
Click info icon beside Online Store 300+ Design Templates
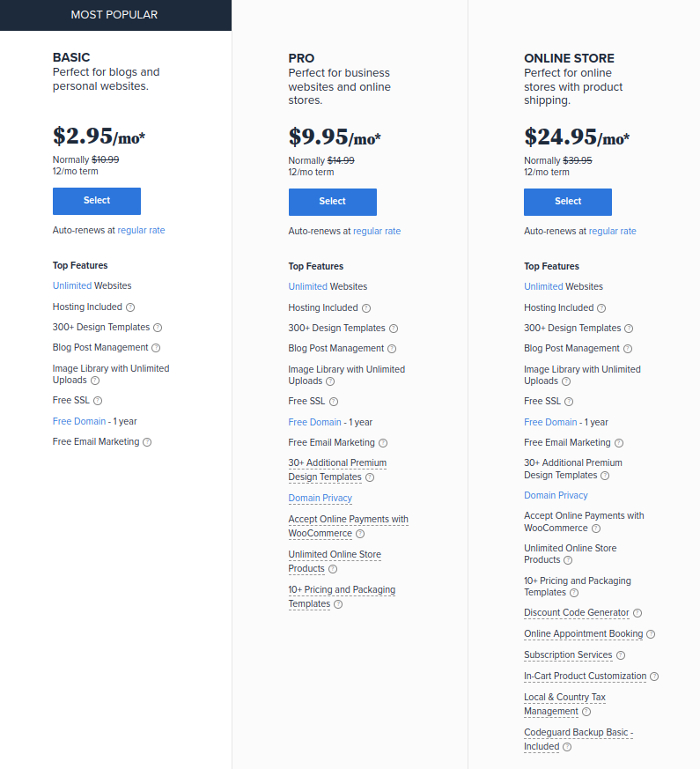(629, 329)
